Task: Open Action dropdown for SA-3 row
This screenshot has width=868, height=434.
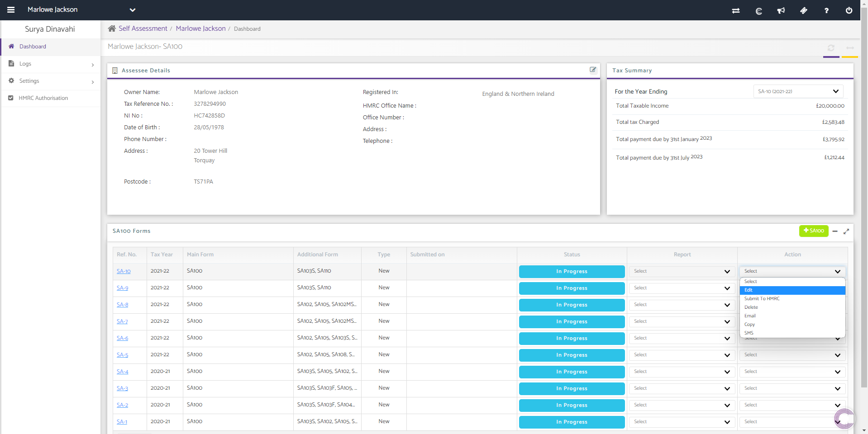Action: (x=792, y=388)
